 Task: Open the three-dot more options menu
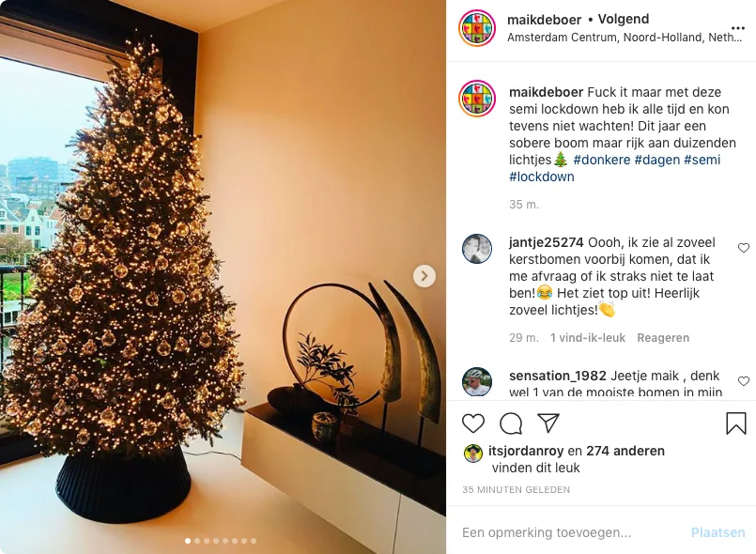[737, 28]
